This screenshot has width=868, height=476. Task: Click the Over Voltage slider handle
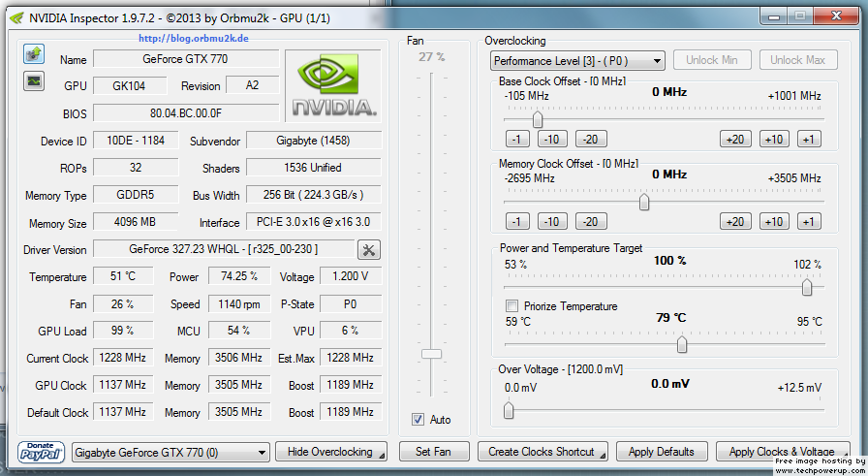point(509,410)
